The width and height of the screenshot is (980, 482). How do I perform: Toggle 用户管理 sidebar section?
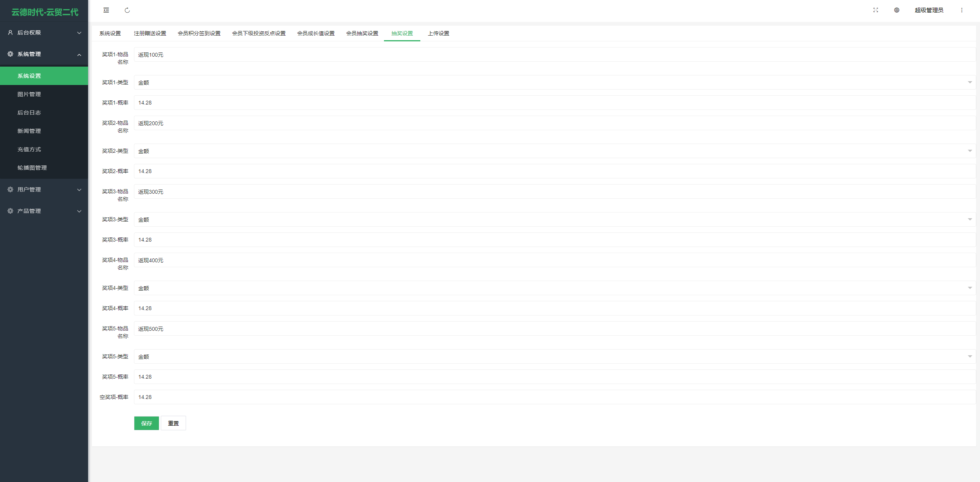click(44, 189)
